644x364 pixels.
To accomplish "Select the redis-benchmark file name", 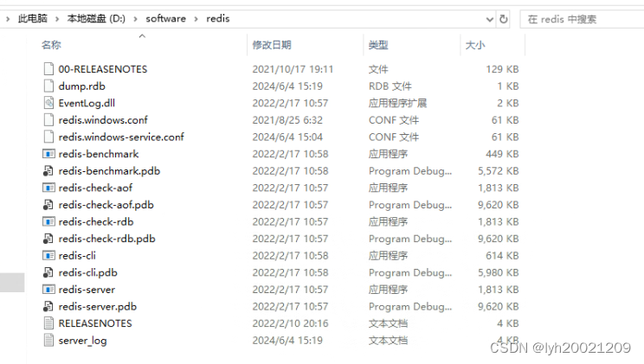I will click(x=99, y=154).
